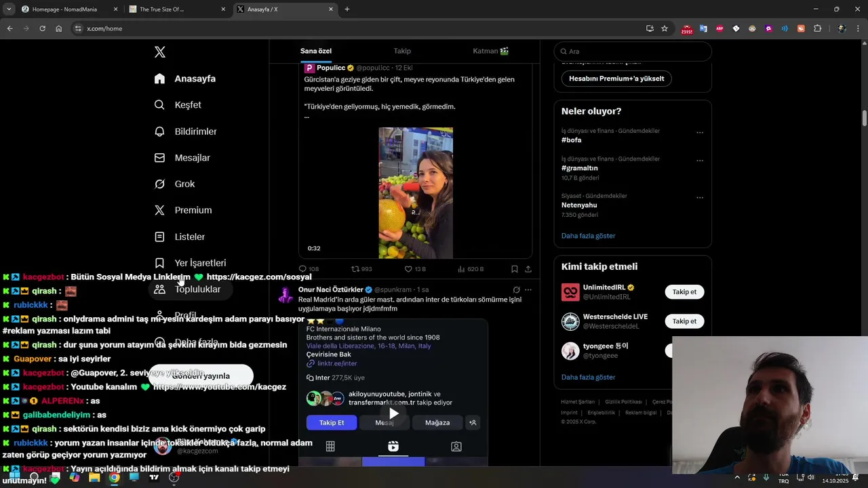Screen dimensions: 868x488
Task: Play the embedded Inter video
Action: [393, 413]
